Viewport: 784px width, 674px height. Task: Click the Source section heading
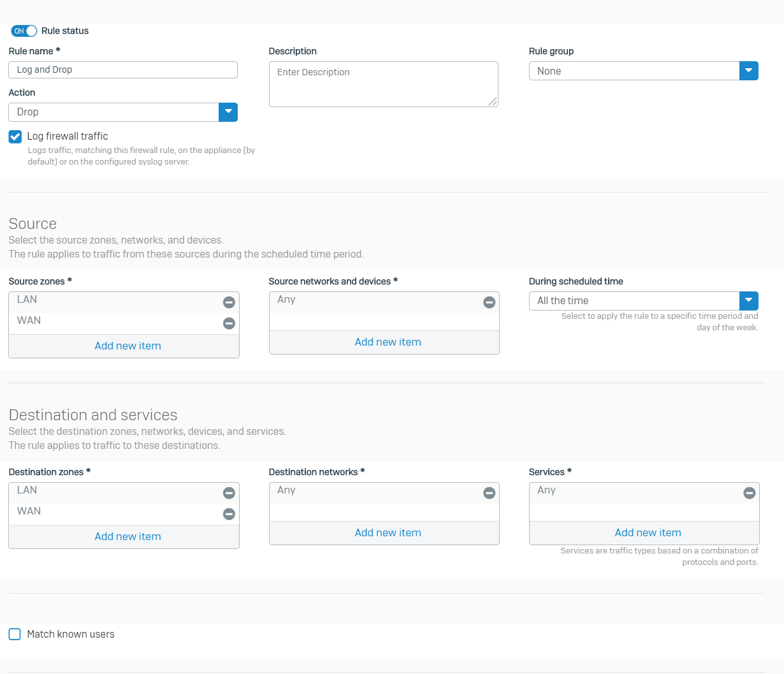(x=33, y=224)
